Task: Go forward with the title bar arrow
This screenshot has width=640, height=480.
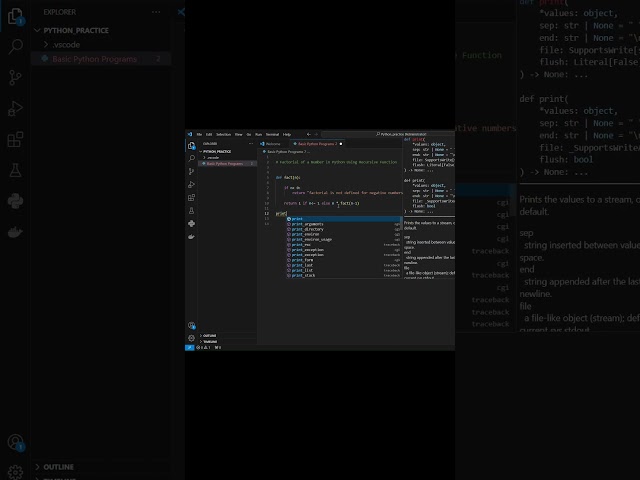Action: click(316, 134)
